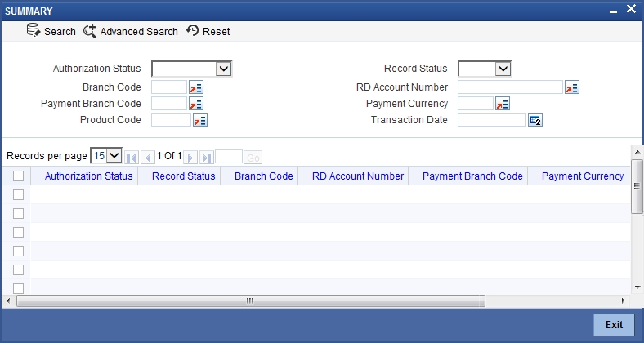The image size is (644, 343).
Task: Click the Go page button
Action: coord(253,158)
